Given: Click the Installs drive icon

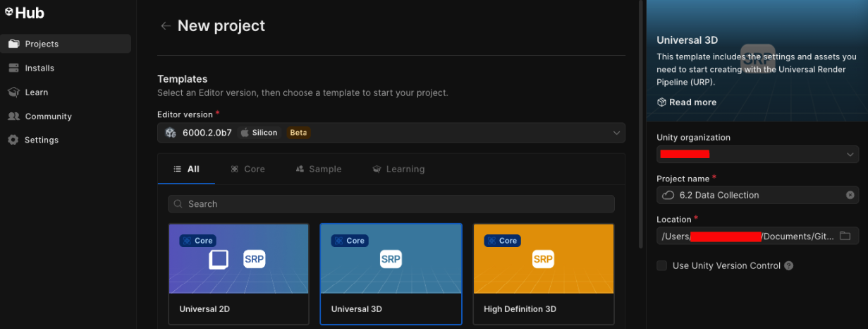Looking at the screenshot, I should 13,68.
